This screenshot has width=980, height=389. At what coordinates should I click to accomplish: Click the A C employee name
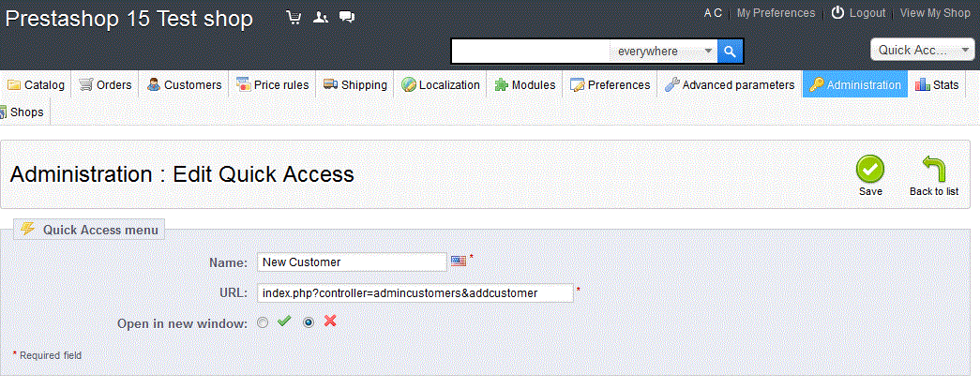tap(713, 13)
